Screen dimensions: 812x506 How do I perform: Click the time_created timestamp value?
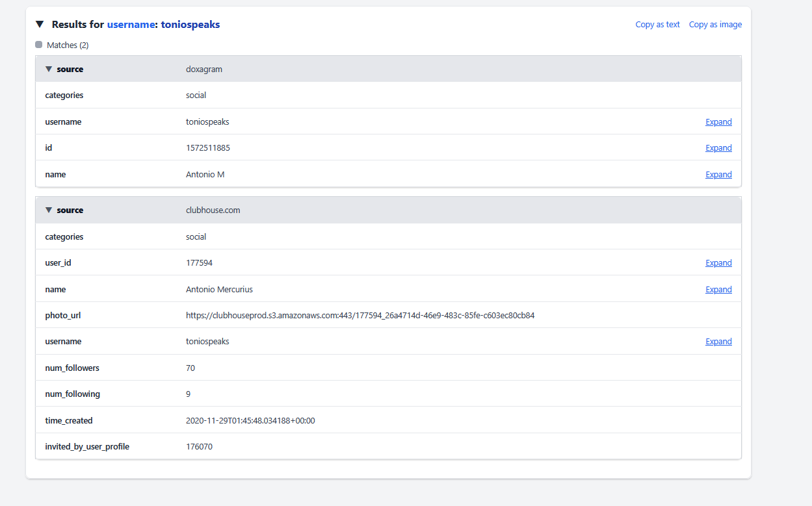pyautogui.click(x=250, y=421)
